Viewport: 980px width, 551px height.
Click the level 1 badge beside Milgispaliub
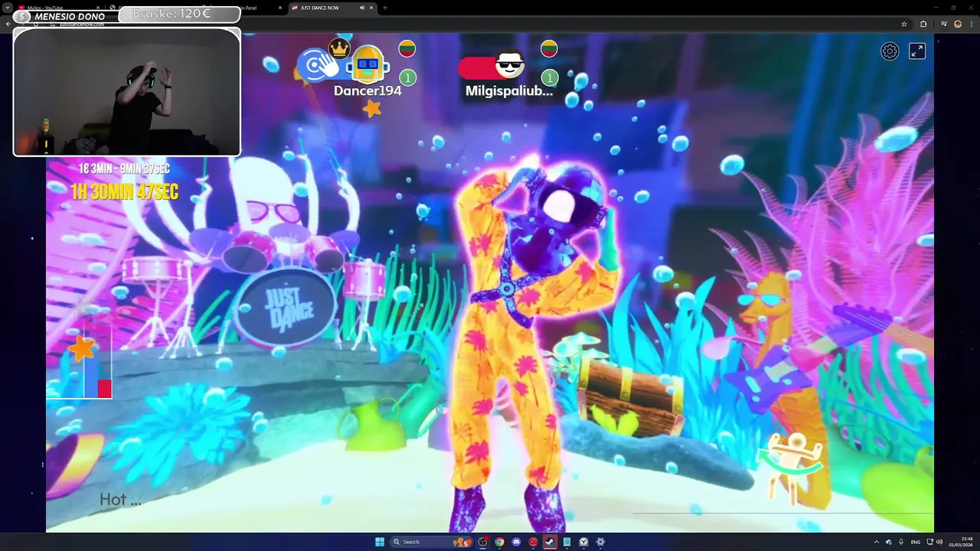550,77
